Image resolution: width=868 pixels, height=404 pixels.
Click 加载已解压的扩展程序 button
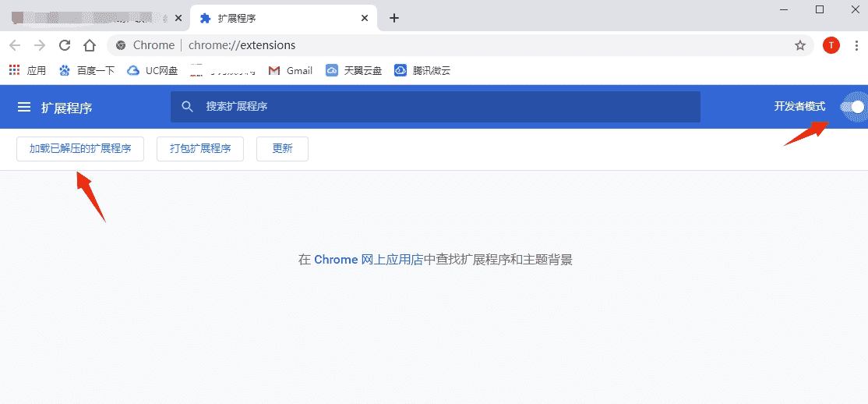click(80, 149)
